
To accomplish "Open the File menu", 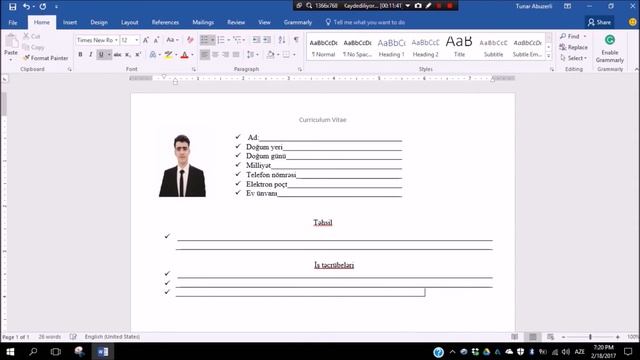I will pyautogui.click(x=13, y=22).
